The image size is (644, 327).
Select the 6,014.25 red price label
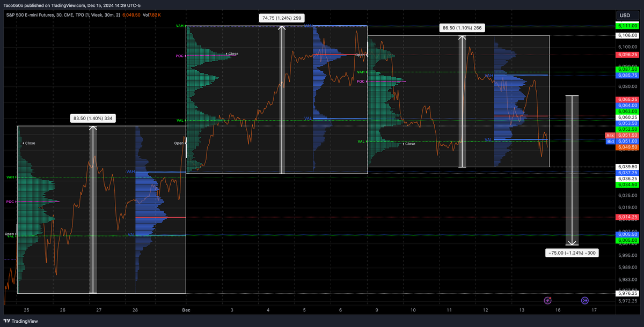(x=627, y=217)
